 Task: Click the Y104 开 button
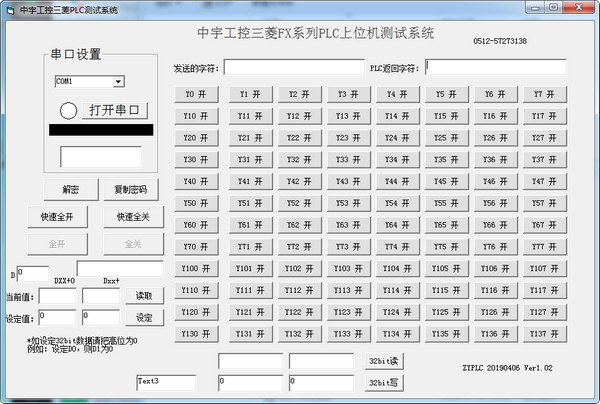[398, 269]
